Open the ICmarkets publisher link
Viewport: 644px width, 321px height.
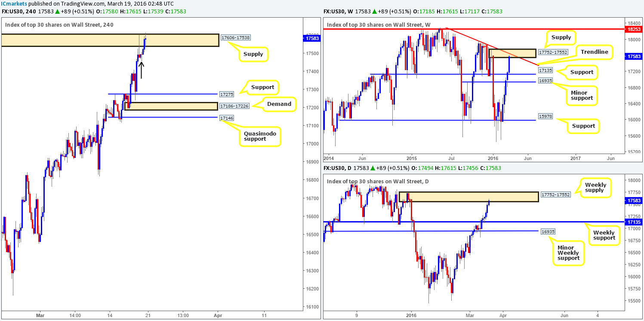(x=13, y=3)
